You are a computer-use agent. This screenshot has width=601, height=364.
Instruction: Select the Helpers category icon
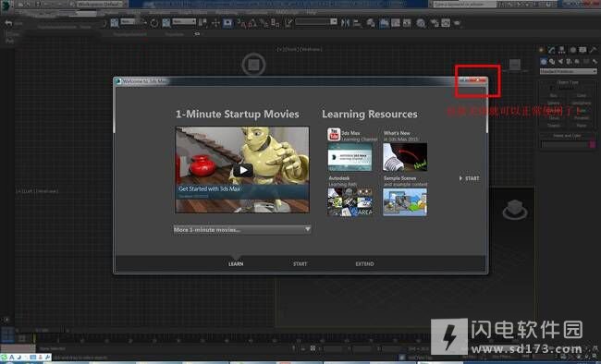577,61
